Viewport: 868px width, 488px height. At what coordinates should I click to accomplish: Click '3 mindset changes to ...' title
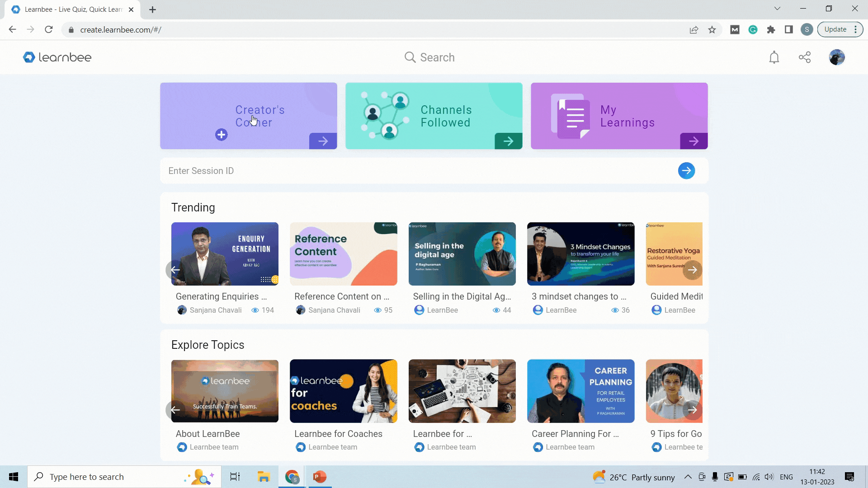pos(579,296)
